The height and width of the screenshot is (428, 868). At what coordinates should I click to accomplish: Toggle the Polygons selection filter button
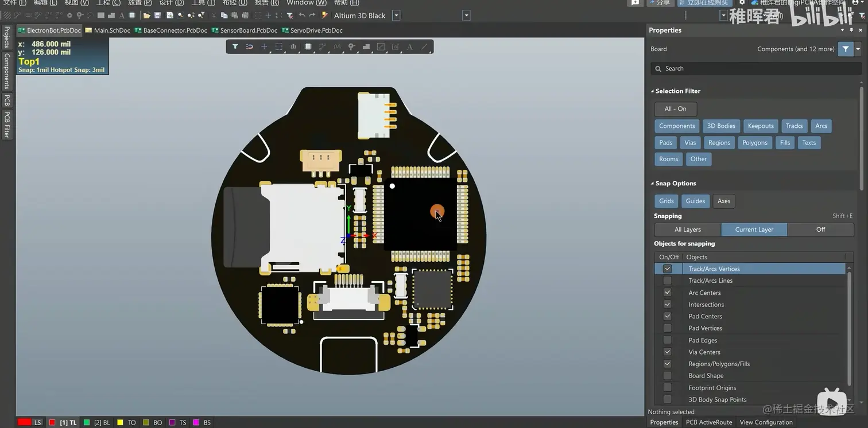click(755, 143)
